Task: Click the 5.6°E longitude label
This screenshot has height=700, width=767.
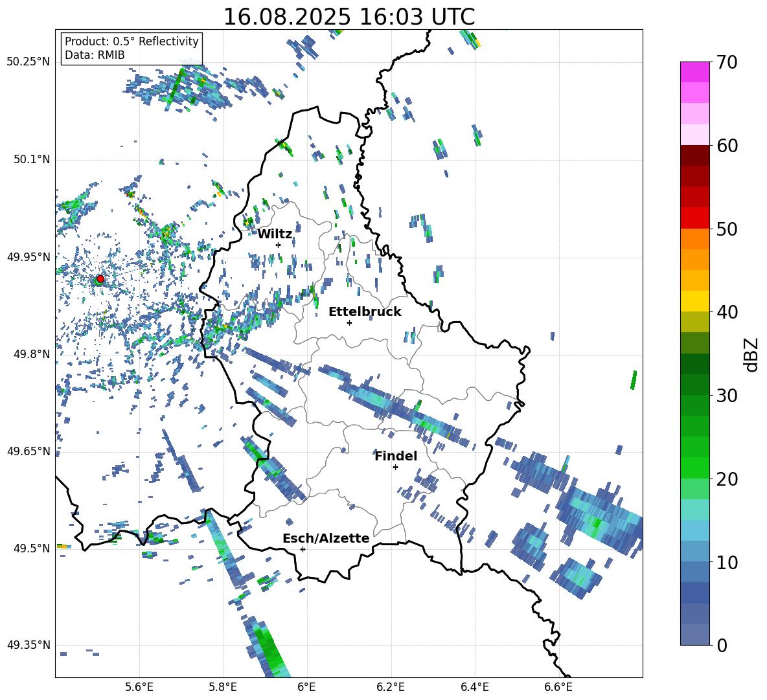Action: tap(139, 687)
